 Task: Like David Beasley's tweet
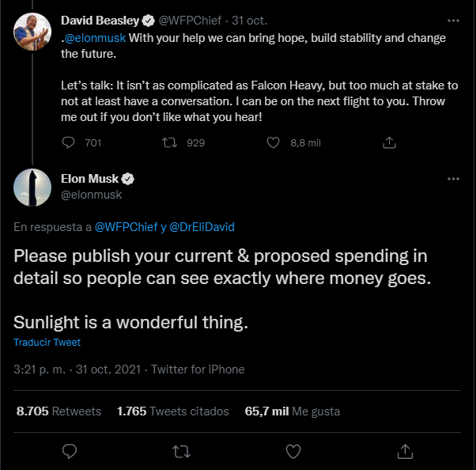point(274,142)
